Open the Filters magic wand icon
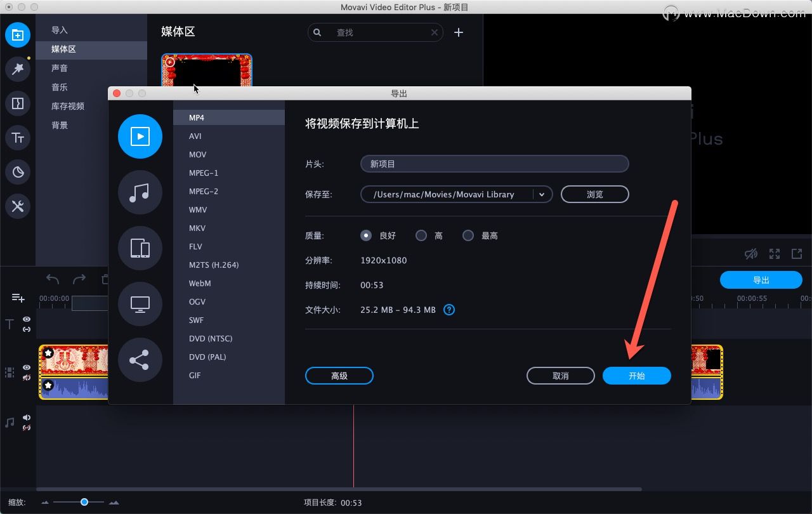This screenshot has width=812, height=514. [x=18, y=69]
